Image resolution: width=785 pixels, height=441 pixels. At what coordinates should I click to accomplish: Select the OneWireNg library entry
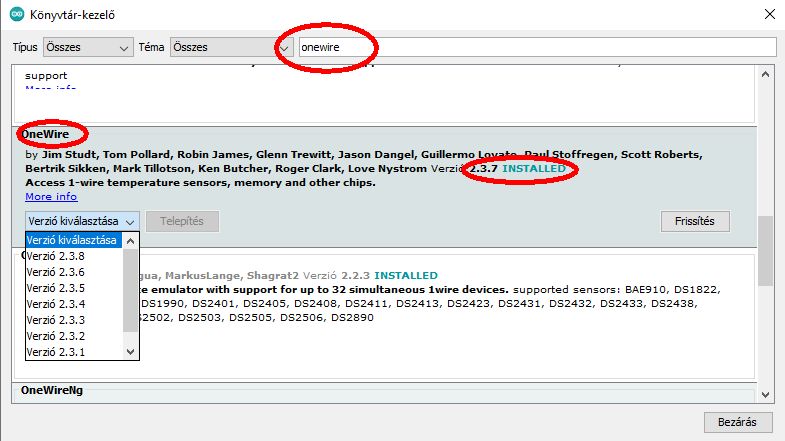click(x=52, y=390)
